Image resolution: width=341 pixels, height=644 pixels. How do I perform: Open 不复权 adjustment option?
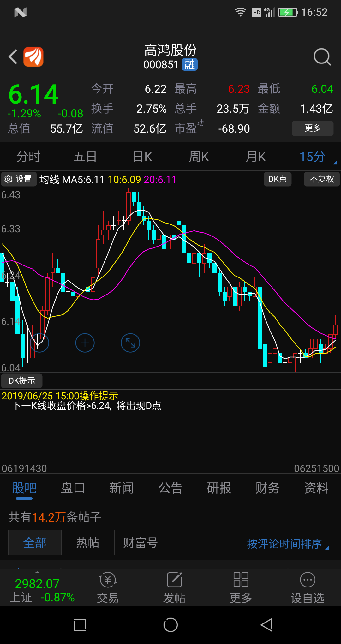click(322, 179)
